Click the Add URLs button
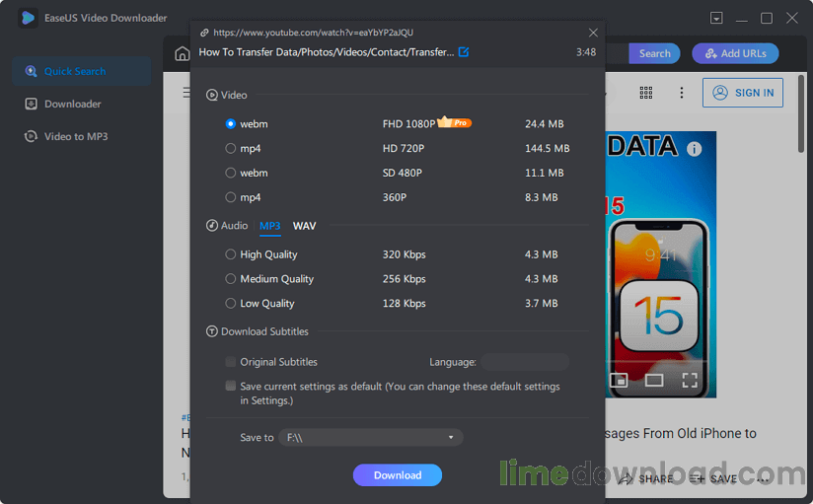 [735, 54]
